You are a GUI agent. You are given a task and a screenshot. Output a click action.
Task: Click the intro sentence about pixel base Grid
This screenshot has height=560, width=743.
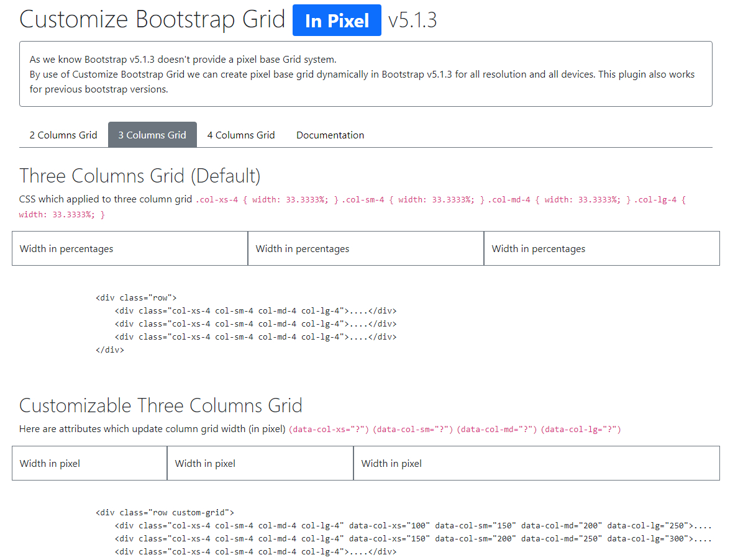183,59
